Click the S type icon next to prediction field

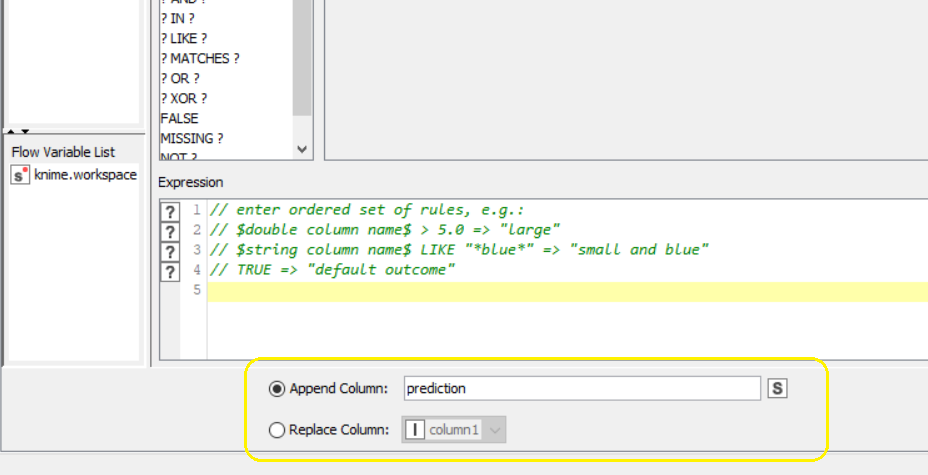[777, 388]
